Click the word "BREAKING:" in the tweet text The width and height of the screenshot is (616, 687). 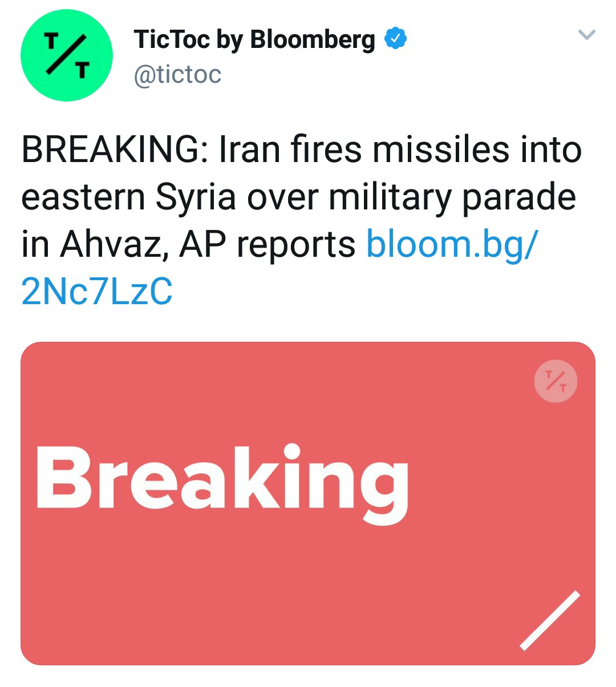pos(114,150)
